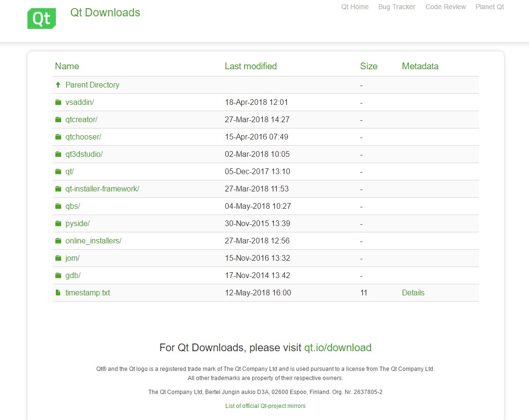Click the size value 11 for timestamp.txt

coord(364,293)
